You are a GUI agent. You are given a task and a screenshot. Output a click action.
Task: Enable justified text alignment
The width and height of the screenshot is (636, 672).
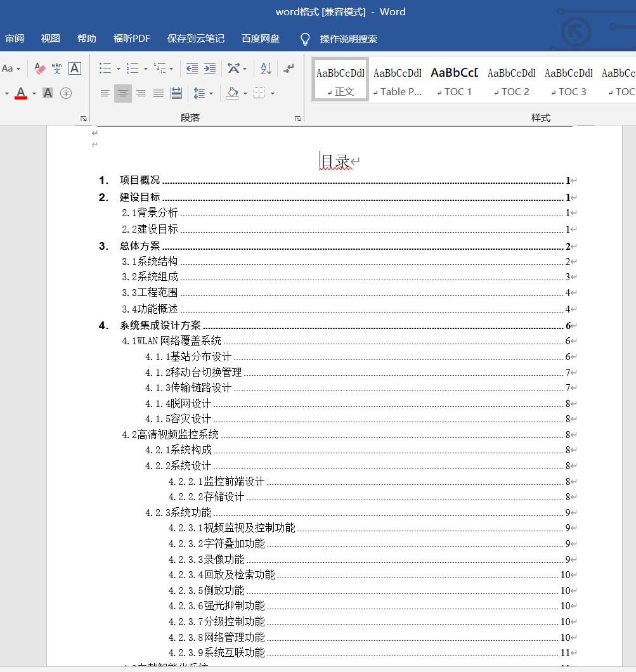coord(157,93)
